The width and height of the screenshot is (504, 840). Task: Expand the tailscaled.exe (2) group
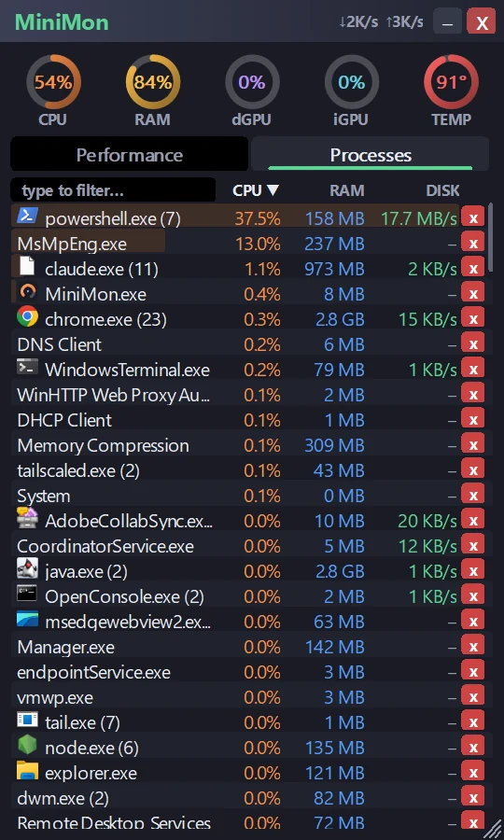pos(78,471)
